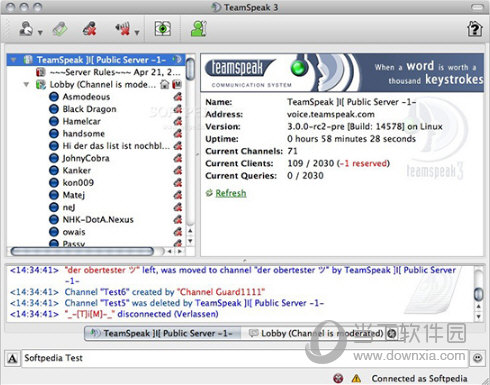Image resolution: width=490 pixels, height=385 pixels.
Task: Select user NHK-DotA.Nexus
Action: (x=98, y=220)
